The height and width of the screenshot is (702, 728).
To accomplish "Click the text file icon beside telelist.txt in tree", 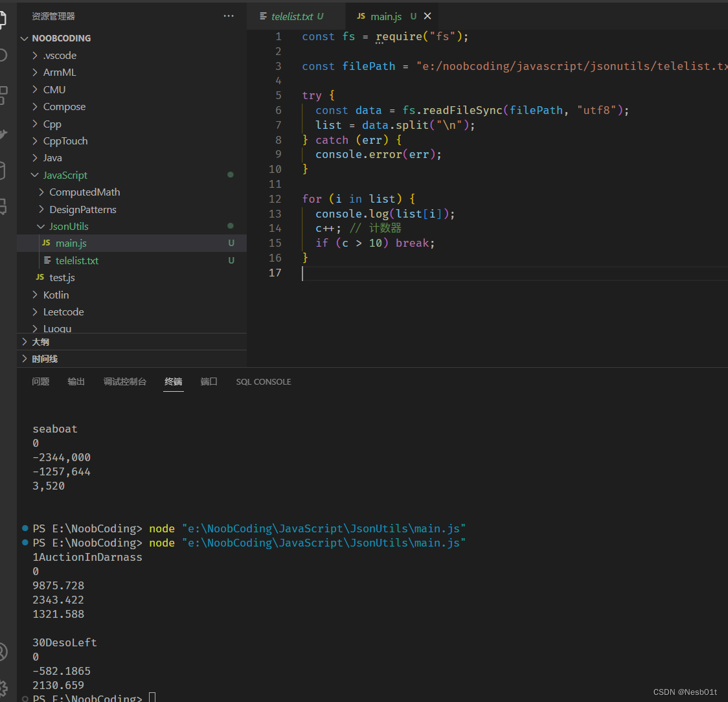I will 47,260.
